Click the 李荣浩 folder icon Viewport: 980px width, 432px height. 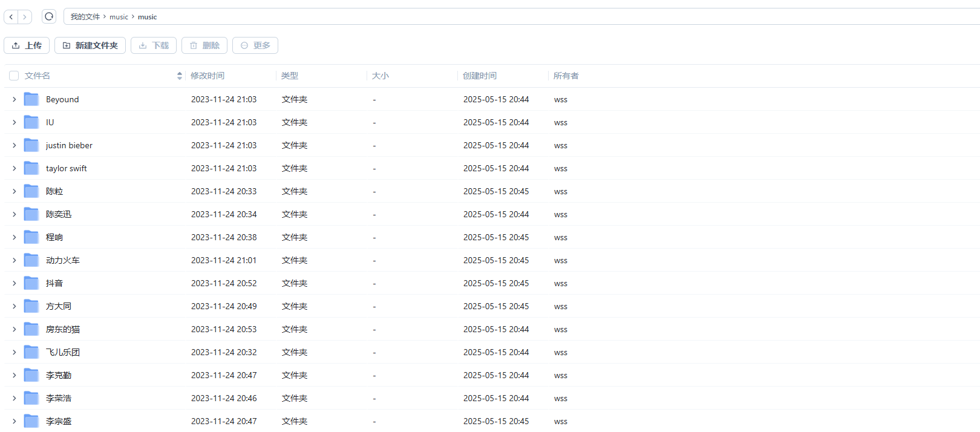[x=31, y=398]
